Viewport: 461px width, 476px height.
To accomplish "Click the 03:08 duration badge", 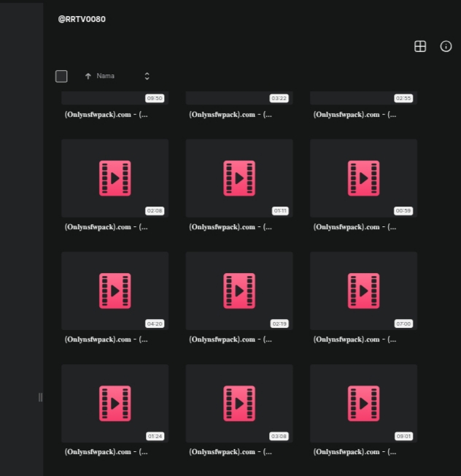I will (279, 437).
